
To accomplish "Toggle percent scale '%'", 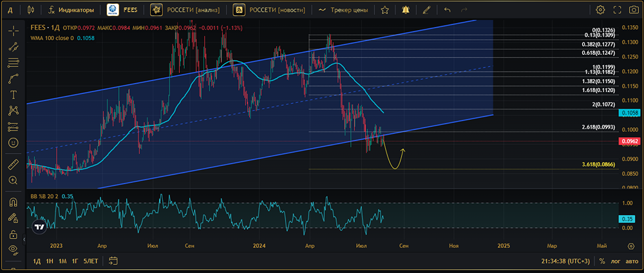I will pos(602,261).
